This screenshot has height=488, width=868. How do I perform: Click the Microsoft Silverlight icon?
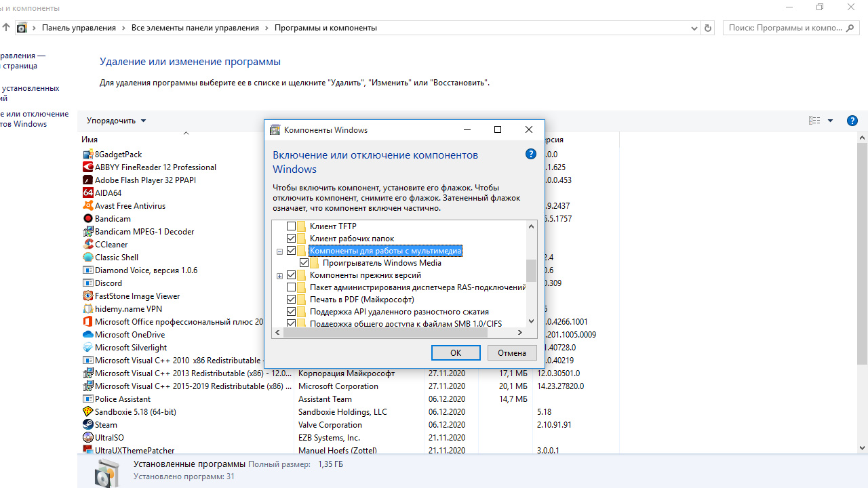click(x=87, y=347)
